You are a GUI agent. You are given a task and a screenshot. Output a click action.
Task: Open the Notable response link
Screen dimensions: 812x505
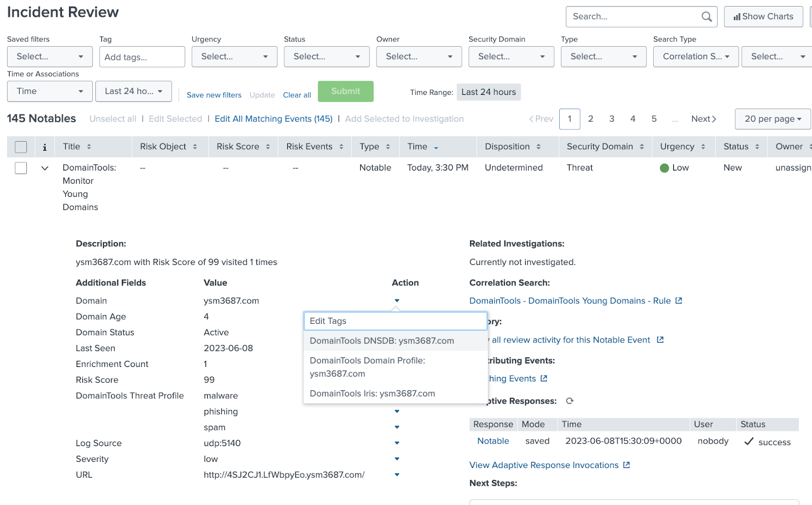coord(493,441)
